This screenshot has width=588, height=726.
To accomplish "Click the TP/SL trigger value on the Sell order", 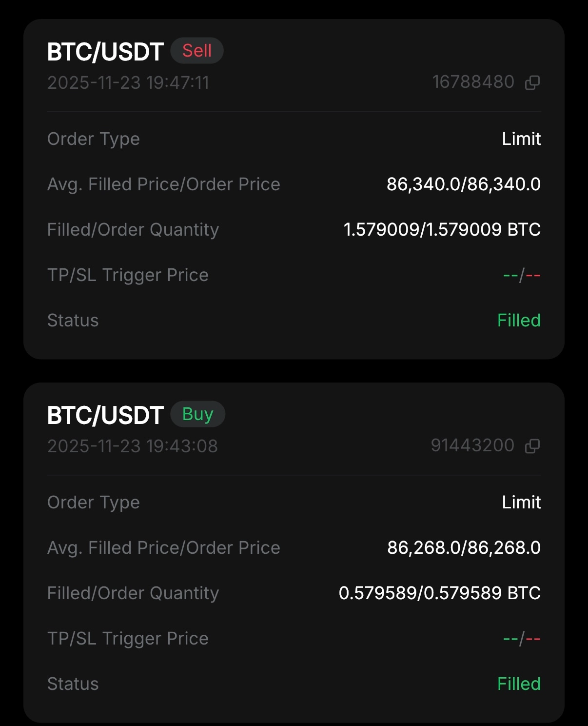I will pyautogui.click(x=522, y=276).
